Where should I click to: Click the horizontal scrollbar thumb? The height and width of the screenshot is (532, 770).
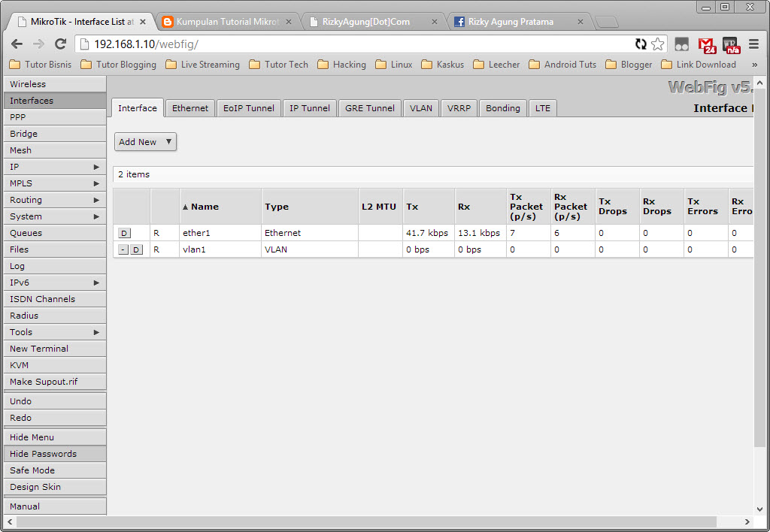366,521
